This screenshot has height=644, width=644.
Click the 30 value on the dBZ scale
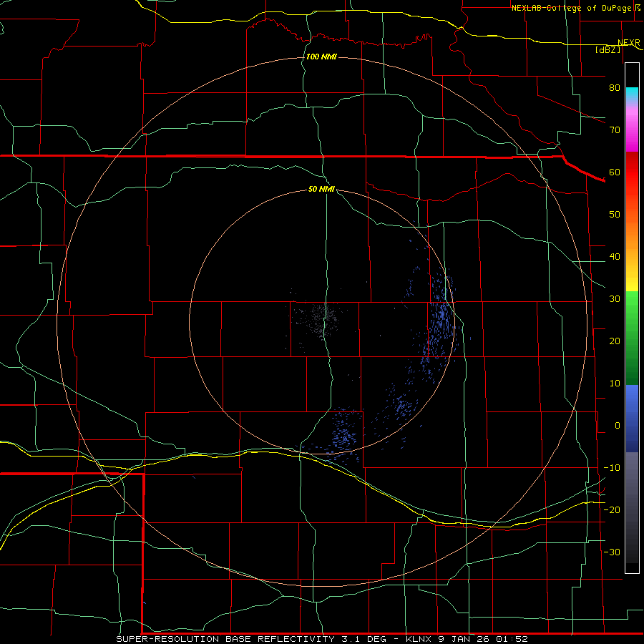(615, 298)
